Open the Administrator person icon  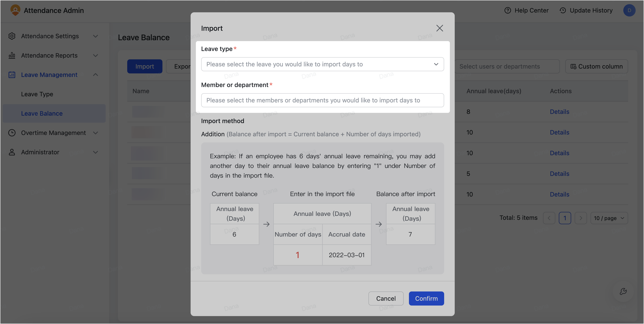[x=12, y=152]
